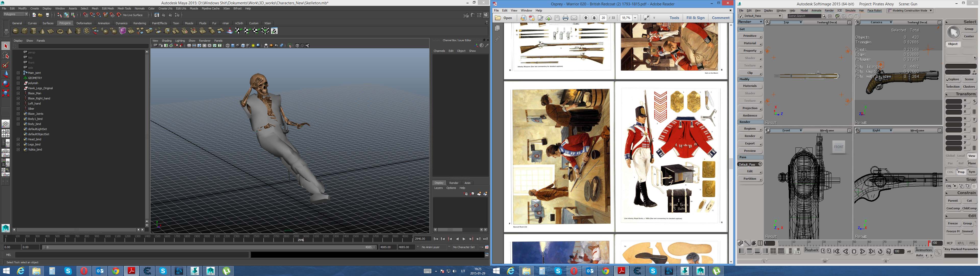Click the Open scene folder icon in Maya

pyautogui.click(x=40, y=15)
